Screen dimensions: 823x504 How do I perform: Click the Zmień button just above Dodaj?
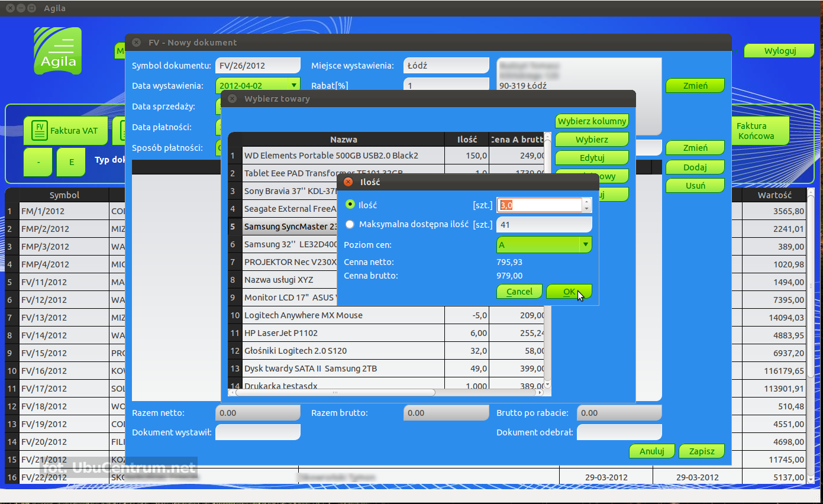tap(695, 148)
